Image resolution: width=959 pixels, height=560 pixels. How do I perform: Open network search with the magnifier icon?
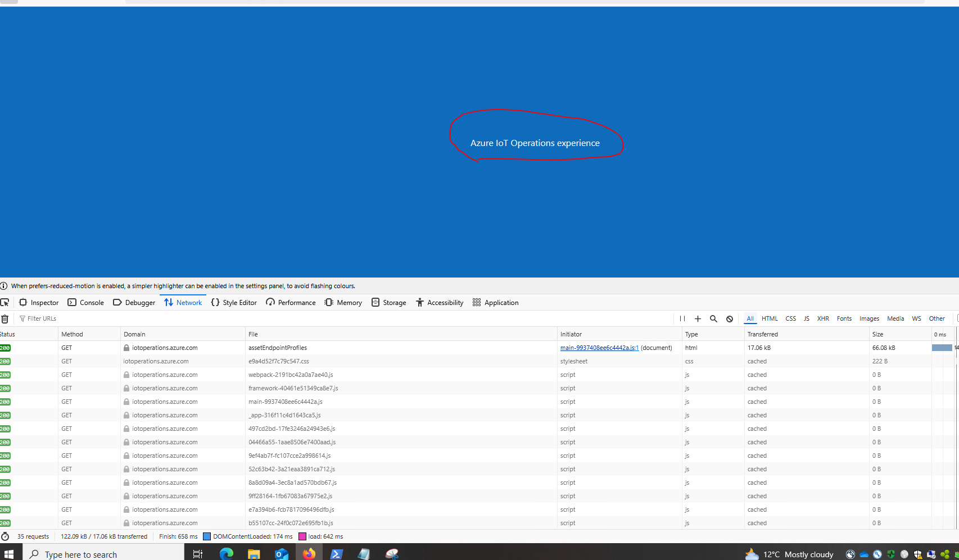coord(713,318)
